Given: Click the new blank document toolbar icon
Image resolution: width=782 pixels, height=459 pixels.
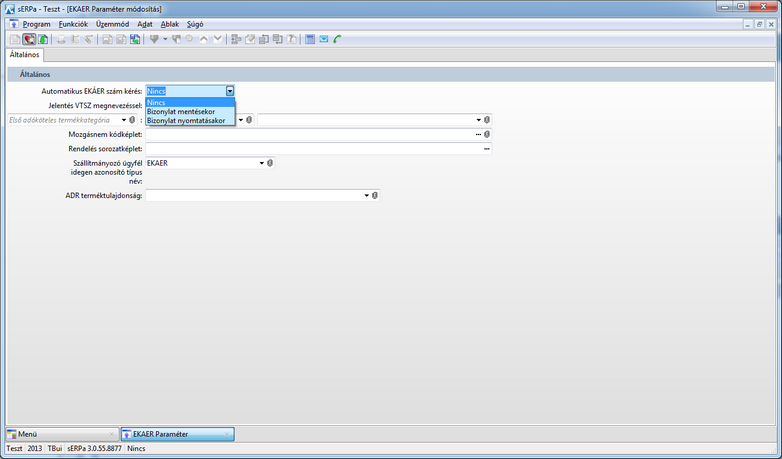Looking at the screenshot, I should pos(15,39).
